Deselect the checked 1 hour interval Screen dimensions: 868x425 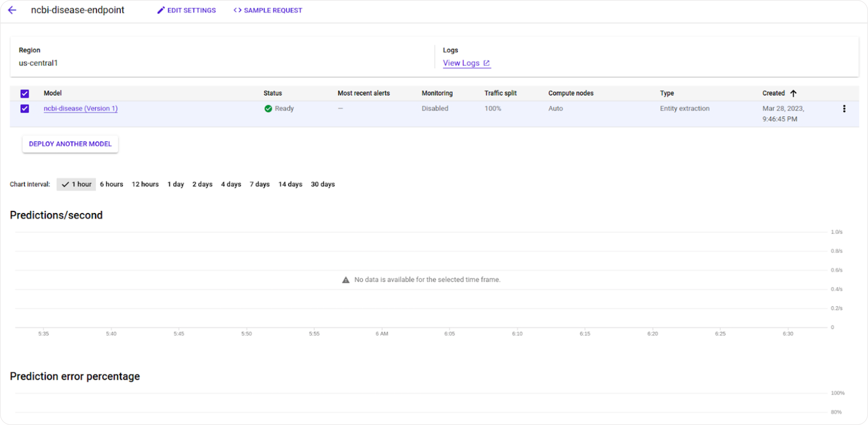tap(76, 184)
